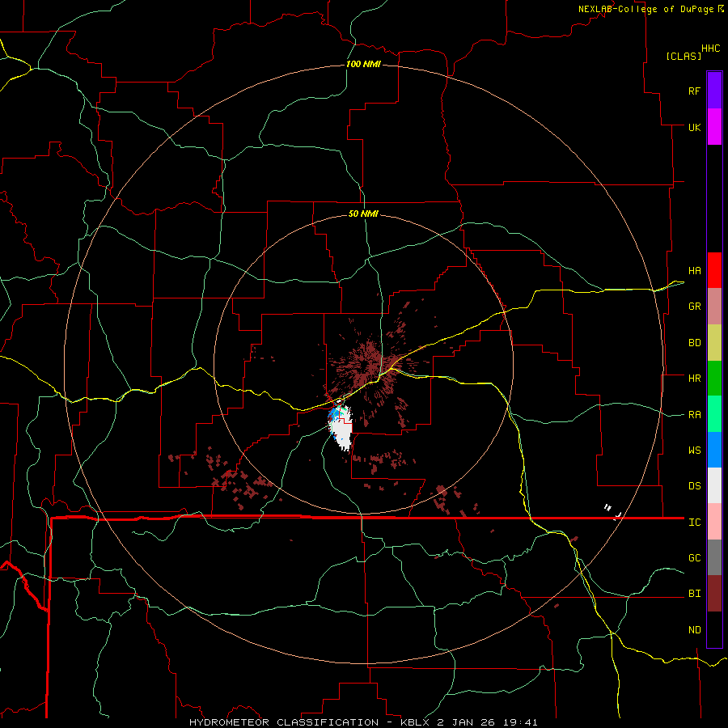Screen dimensions: 728x728
Task: Click the 19:41 timestamp in footer
Action: pos(521,722)
